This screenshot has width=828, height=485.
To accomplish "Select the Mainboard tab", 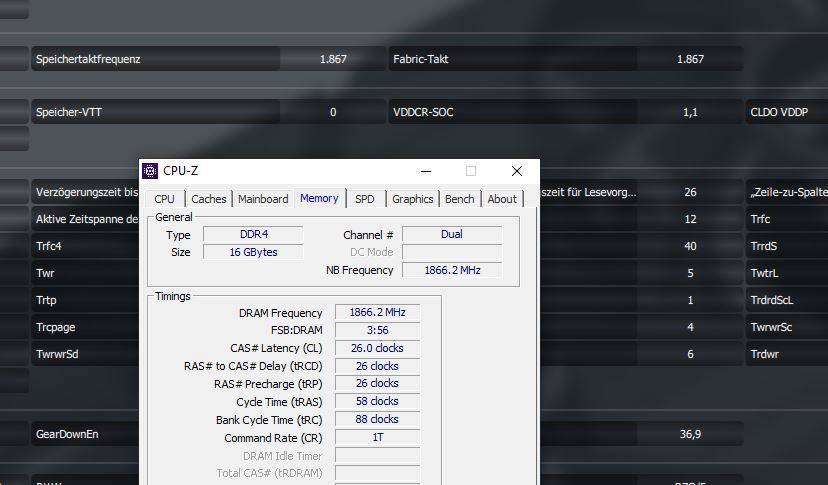I will 263,199.
